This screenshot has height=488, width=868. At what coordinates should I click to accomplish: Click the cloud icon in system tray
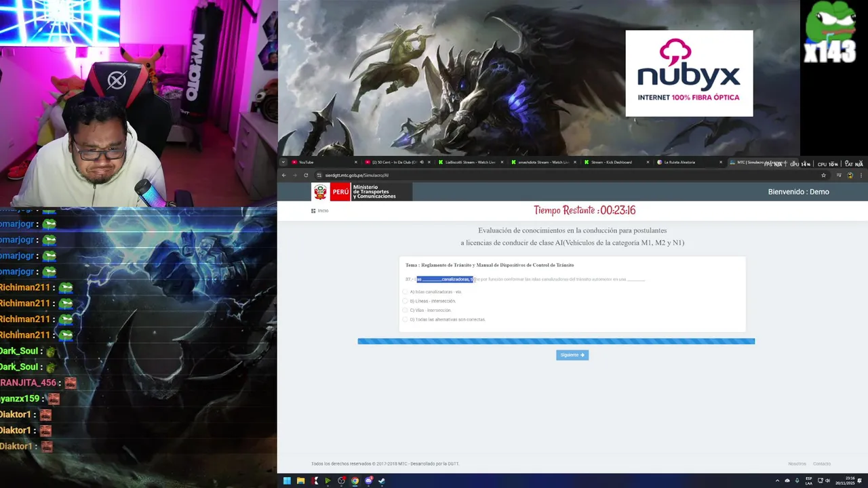point(787,481)
